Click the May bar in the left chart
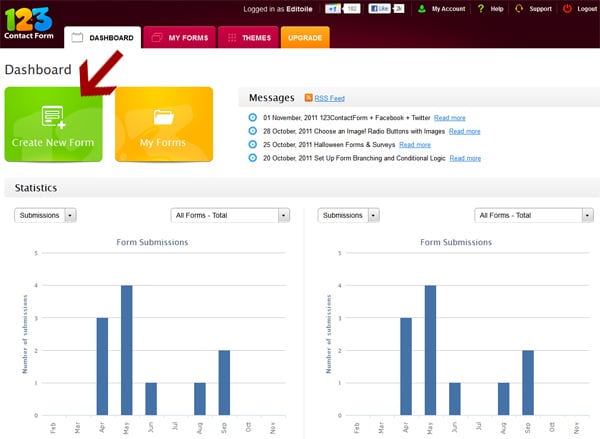 (127, 350)
